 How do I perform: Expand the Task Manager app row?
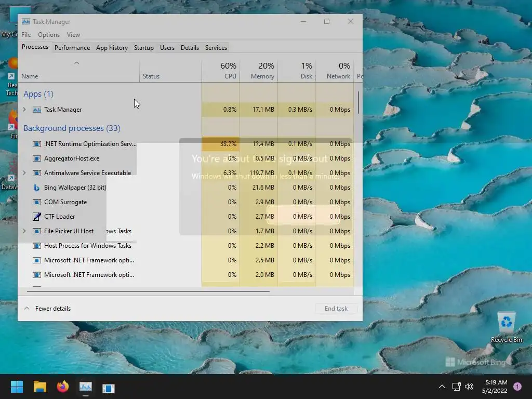click(24, 109)
